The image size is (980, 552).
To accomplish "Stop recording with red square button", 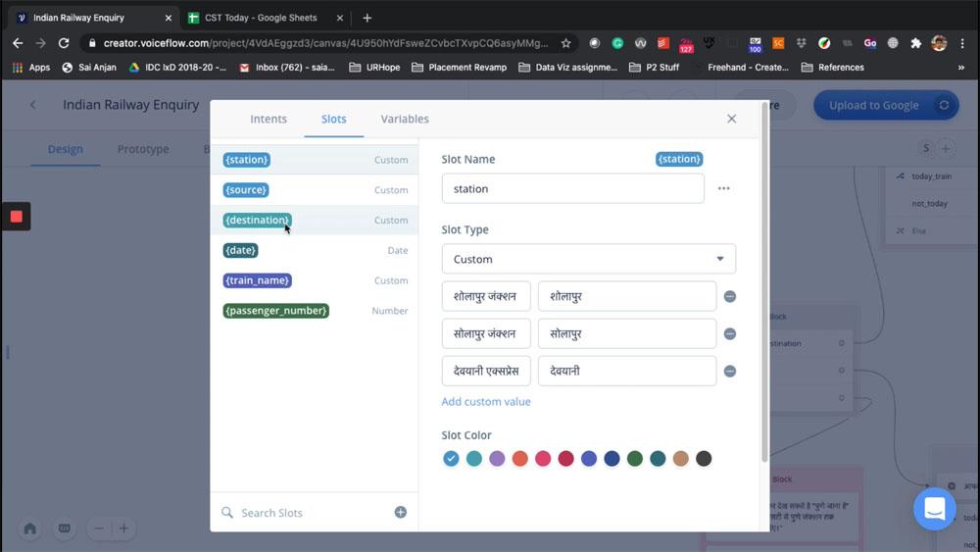I will point(17,217).
